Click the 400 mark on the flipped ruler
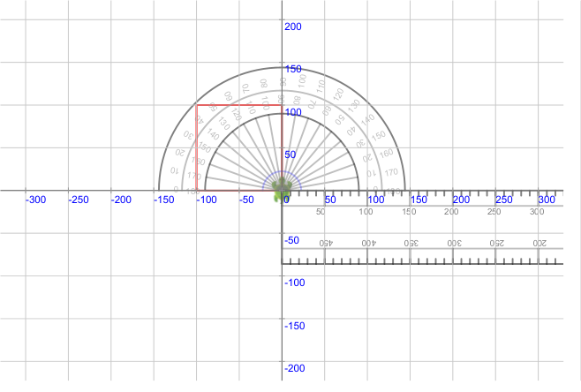The image size is (581, 392). 366,243
